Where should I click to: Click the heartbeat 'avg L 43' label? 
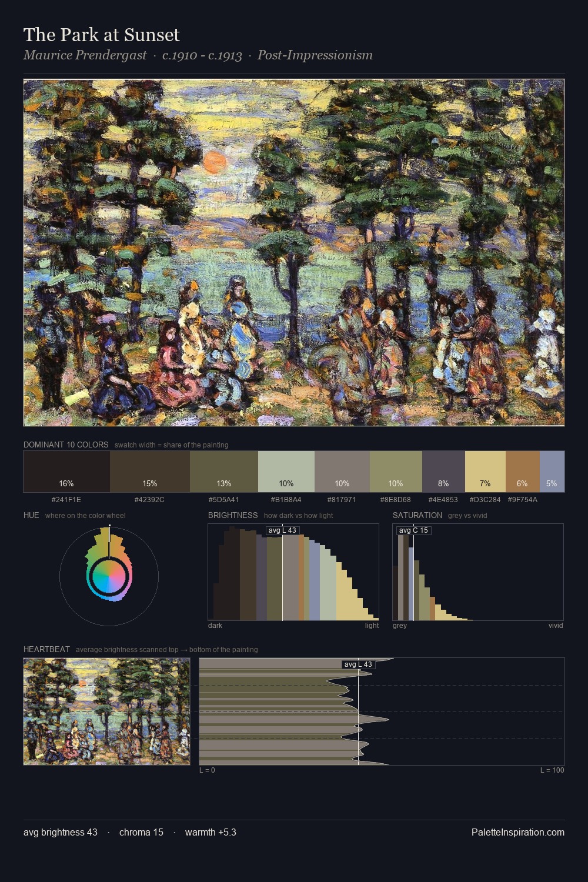(x=358, y=664)
